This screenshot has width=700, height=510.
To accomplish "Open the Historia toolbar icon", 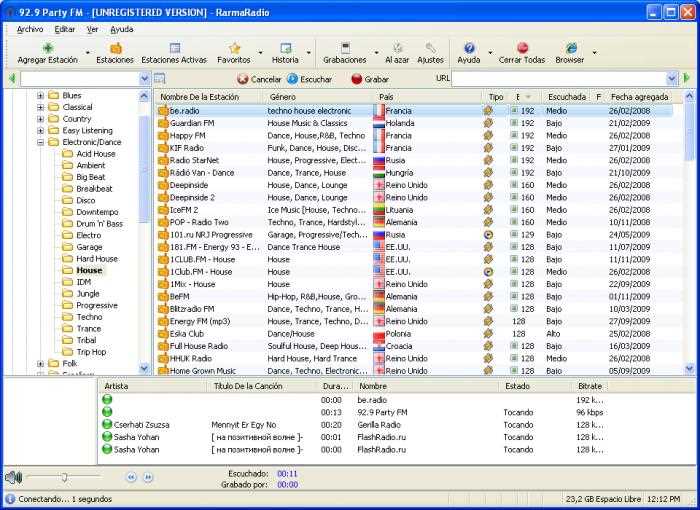I will coord(285,48).
